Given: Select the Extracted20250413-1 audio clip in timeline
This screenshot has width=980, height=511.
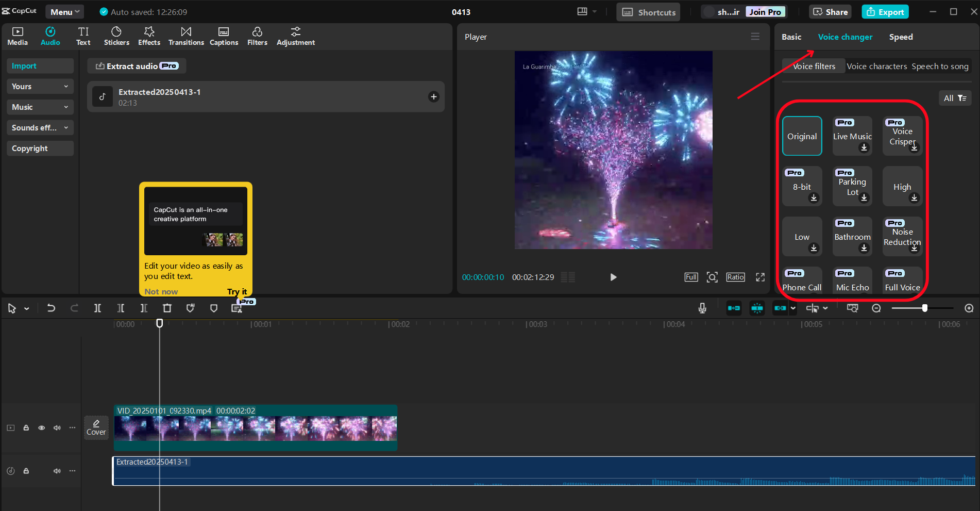Looking at the screenshot, I should 544,471.
